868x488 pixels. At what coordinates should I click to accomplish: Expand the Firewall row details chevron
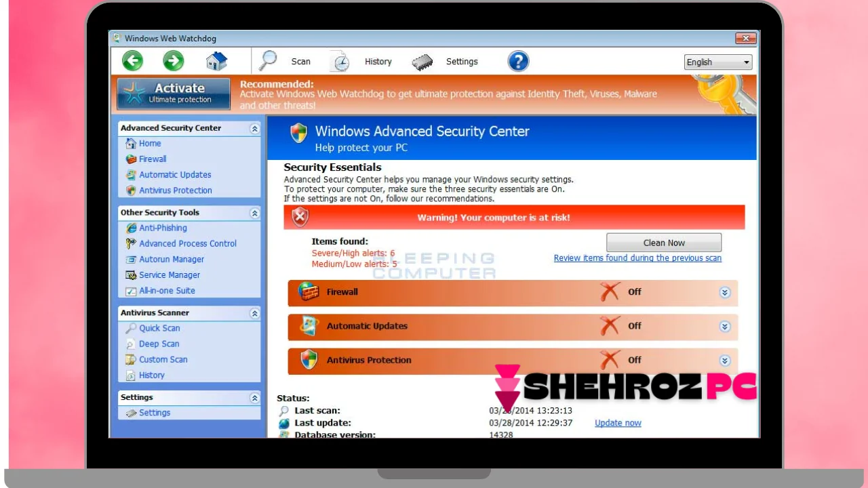coord(725,292)
